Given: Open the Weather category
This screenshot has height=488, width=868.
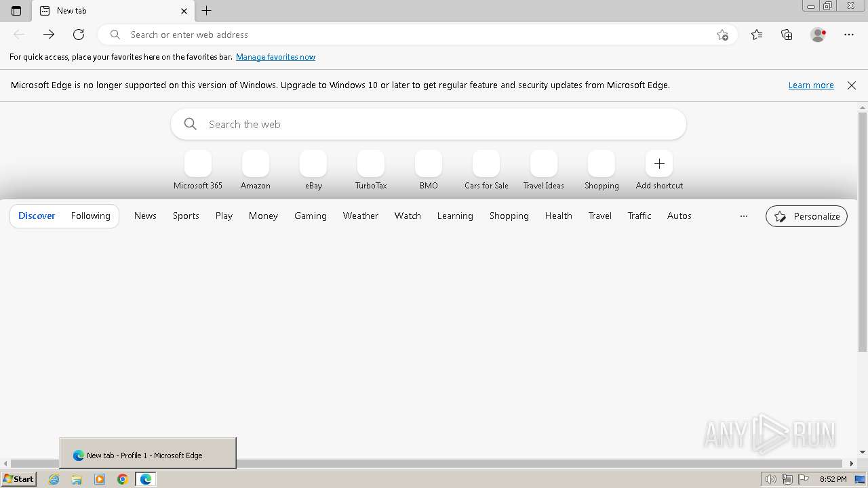Looking at the screenshot, I should (361, 216).
